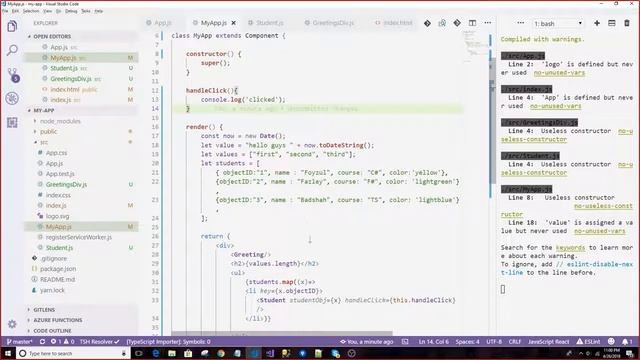Select the bash terminal dropdown
The image size is (640, 360).
point(558,24)
